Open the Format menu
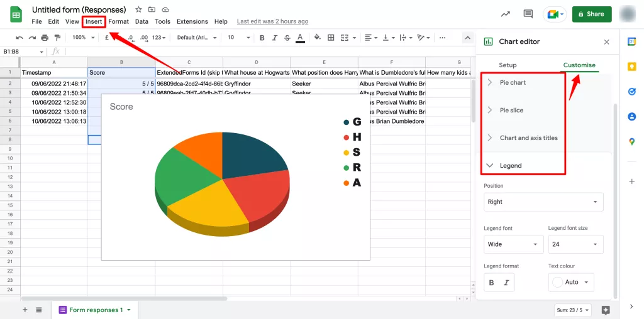 (x=119, y=21)
